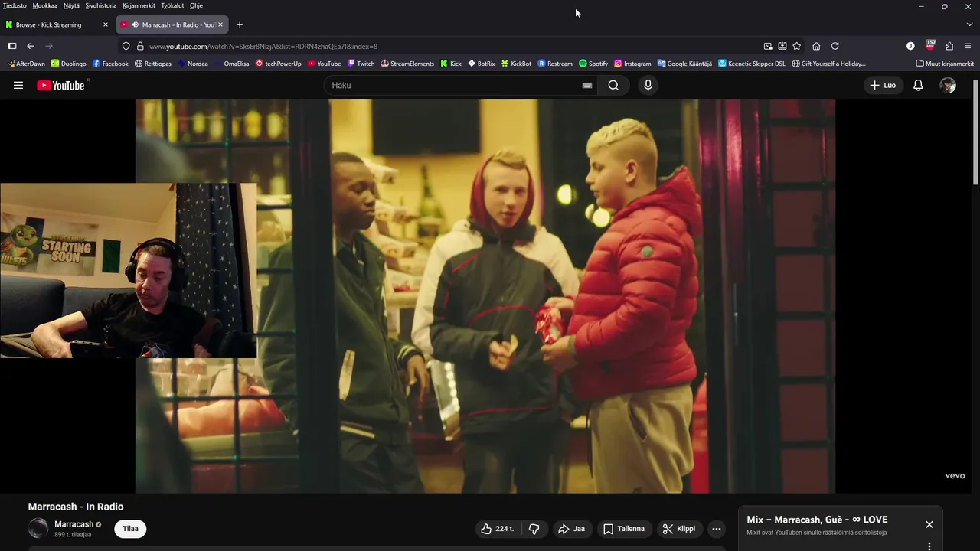This screenshot has height=551, width=980.
Task: Save video with Tallenna button
Action: click(624, 529)
